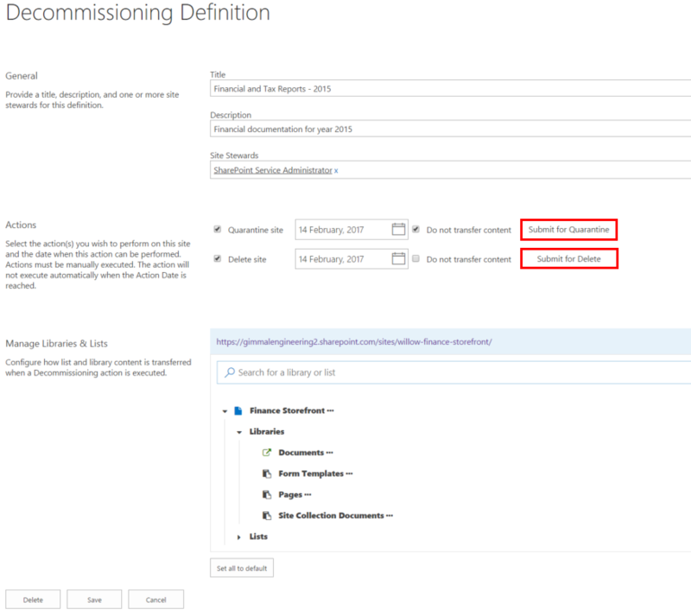This screenshot has width=691, height=616.
Task: Click the Finance Storefront site icon
Action: 238,411
